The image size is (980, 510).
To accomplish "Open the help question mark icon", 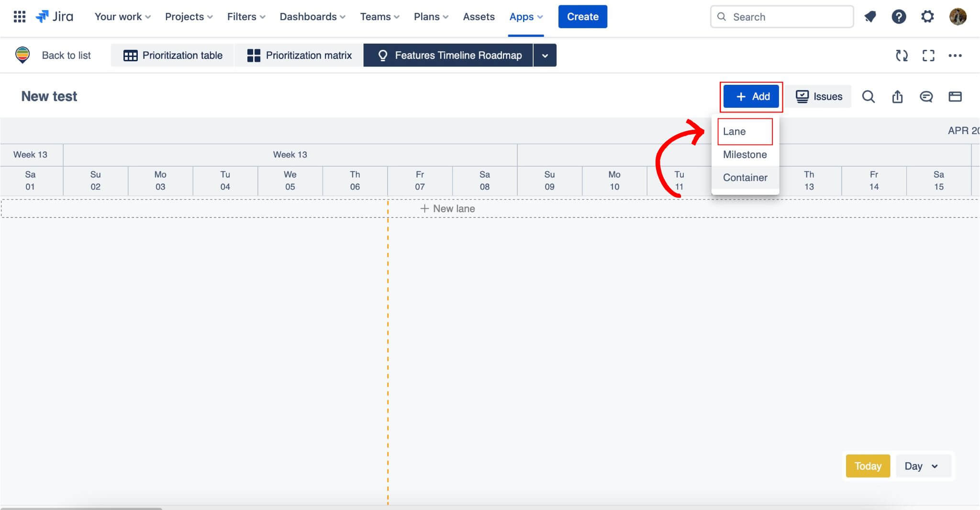I will pos(899,17).
